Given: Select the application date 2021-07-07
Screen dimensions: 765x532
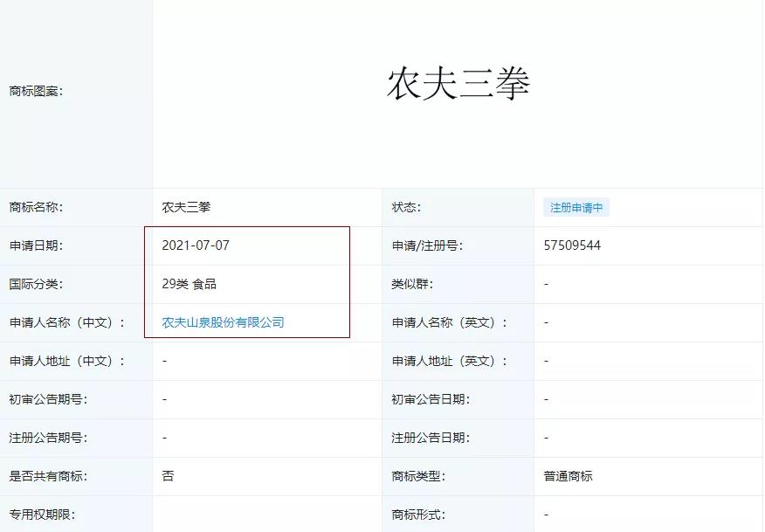Looking at the screenshot, I should (x=196, y=245).
